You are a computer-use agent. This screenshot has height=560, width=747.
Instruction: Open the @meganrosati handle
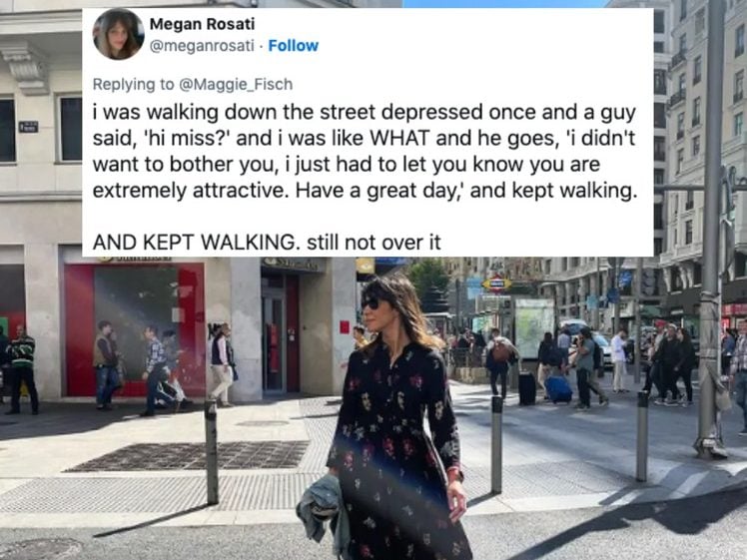pyautogui.click(x=202, y=46)
